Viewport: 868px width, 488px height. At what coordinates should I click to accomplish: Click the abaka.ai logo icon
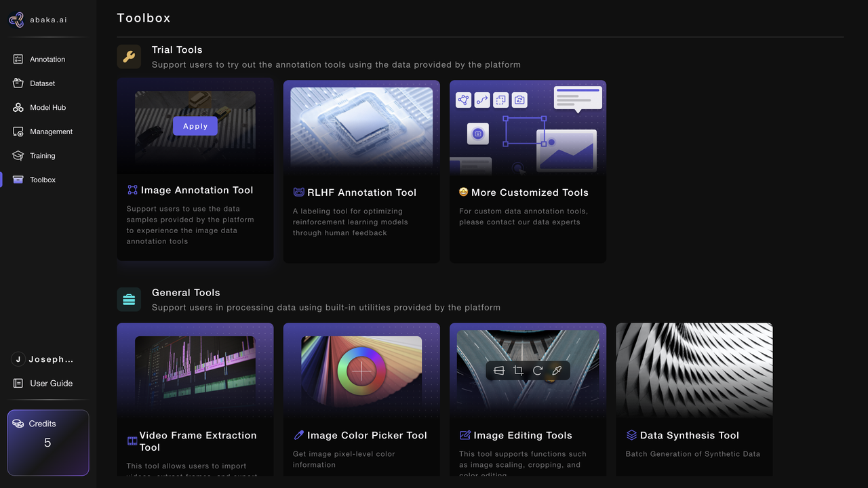coord(16,20)
